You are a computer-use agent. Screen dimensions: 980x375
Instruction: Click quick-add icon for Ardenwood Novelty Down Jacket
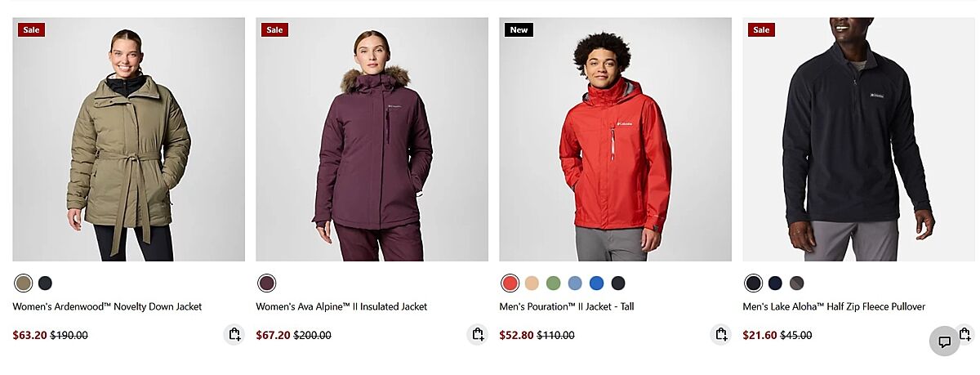[234, 334]
